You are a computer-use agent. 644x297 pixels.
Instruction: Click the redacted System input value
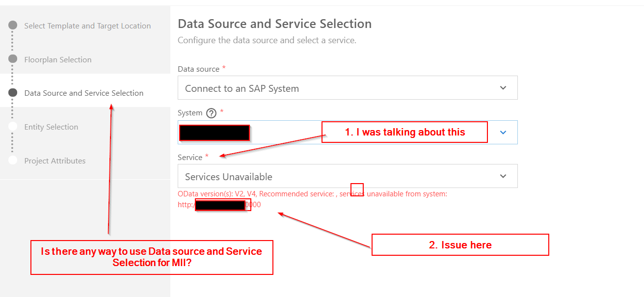(x=214, y=133)
